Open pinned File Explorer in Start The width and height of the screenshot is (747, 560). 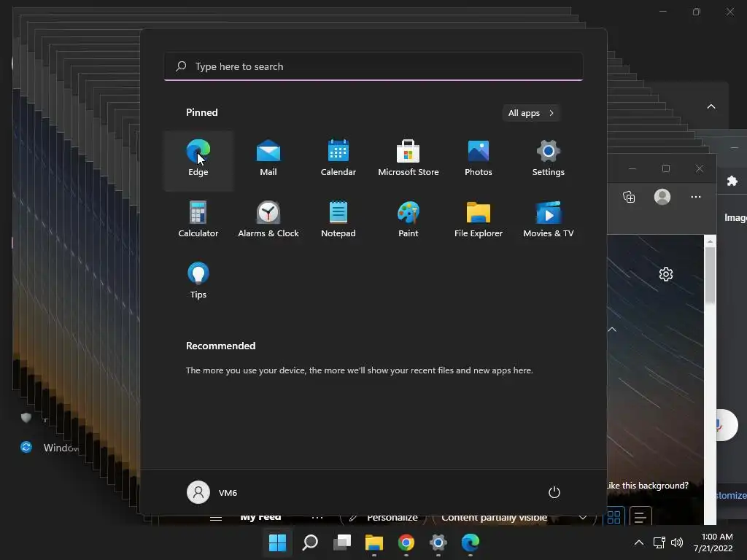pyautogui.click(x=479, y=220)
